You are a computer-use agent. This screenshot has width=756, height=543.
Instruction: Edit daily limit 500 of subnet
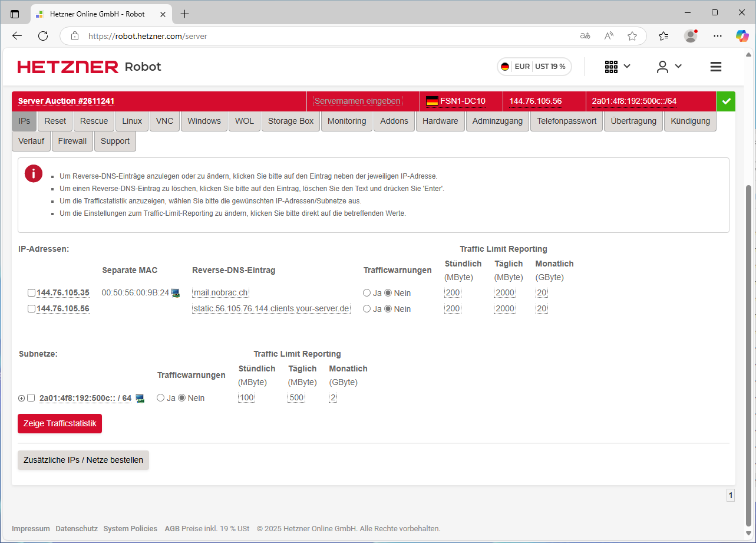pyautogui.click(x=296, y=398)
